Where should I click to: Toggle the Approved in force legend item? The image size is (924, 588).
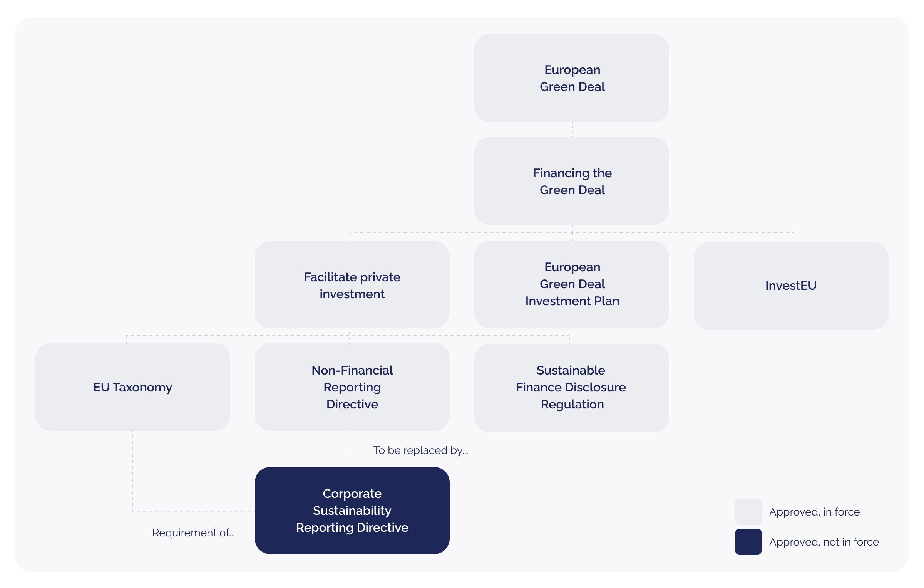click(x=805, y=512)
